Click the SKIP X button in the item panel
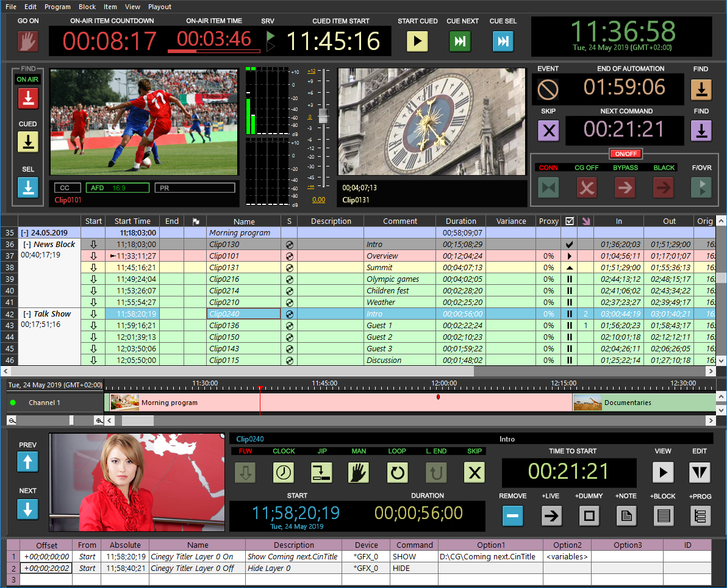This screenshot has width=727, height=588. tap(475, 473)
